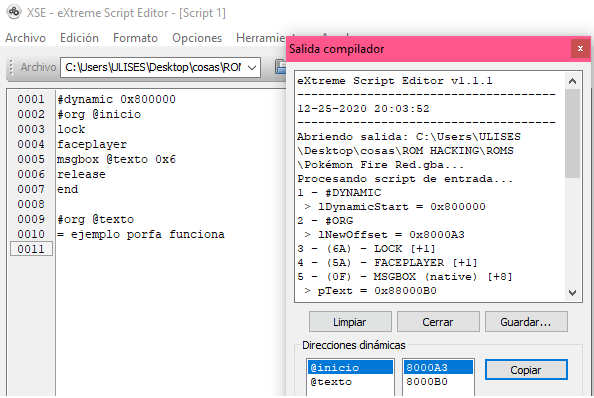Click the 'faceplayer' line in script
The image size is (594, 398).
point(92,144)
